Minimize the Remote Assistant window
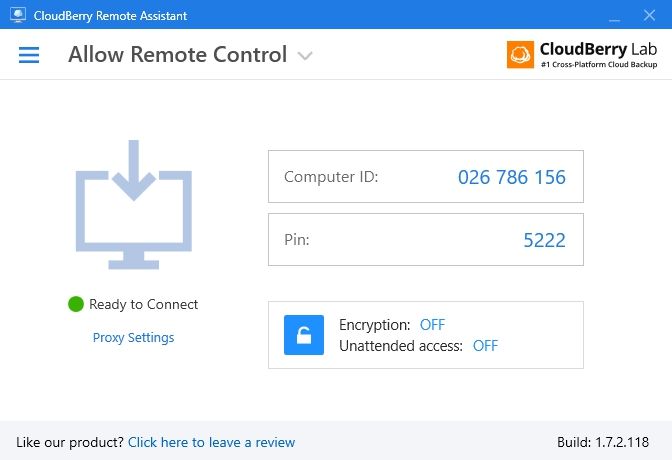 (615, 15)
